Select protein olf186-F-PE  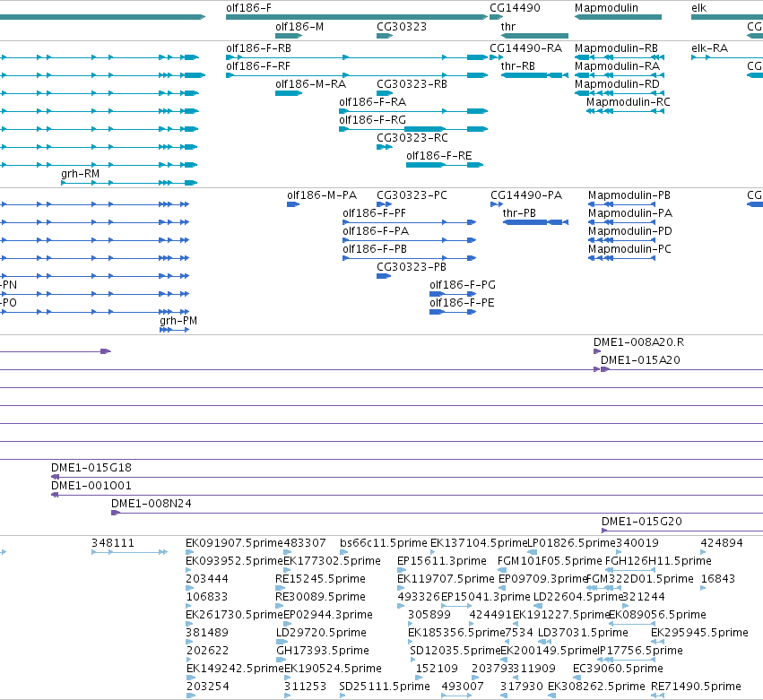453,312
